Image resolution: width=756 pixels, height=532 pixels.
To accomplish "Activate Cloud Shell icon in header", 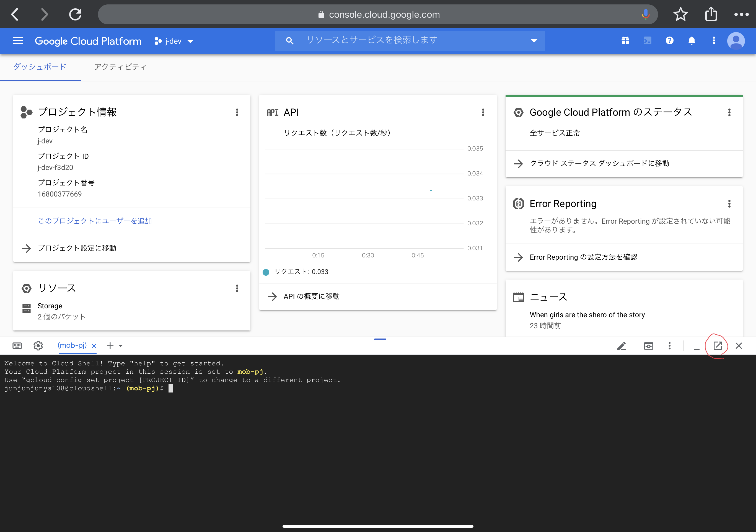I will point(647,41).
